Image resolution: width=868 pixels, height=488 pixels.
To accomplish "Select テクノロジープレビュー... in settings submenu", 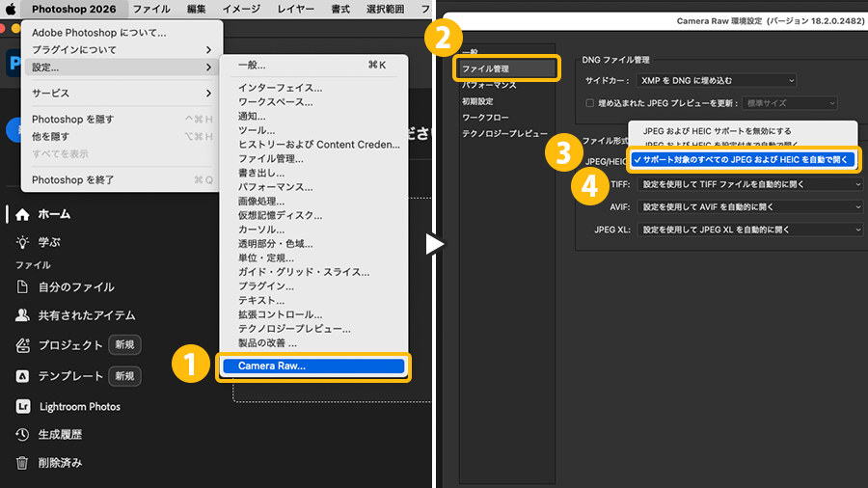I will 313,329.
